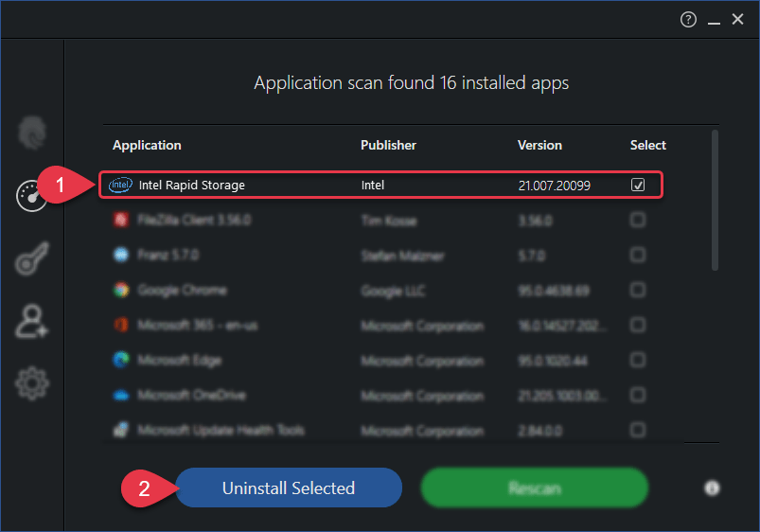Click the Google Chrome icon in the list
The height and width of the screenshot is (532, 760).
pos(121,290)
